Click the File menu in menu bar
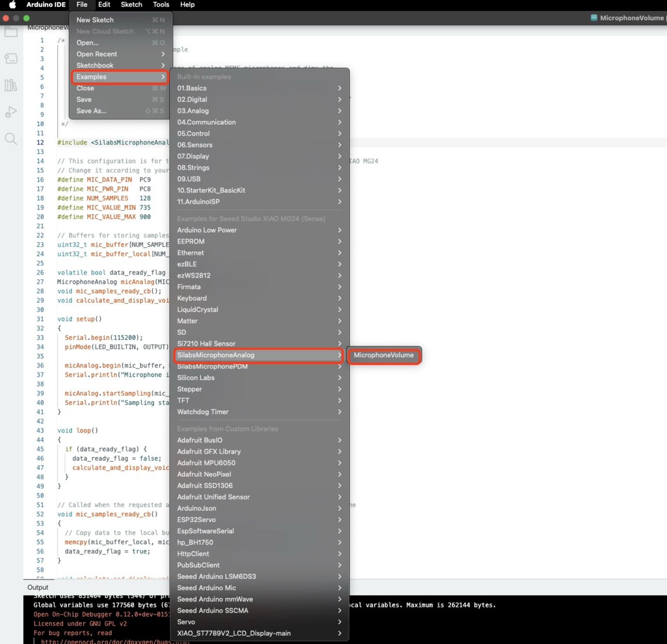Viewport: 667px width, 644px height. pos(82,5)
